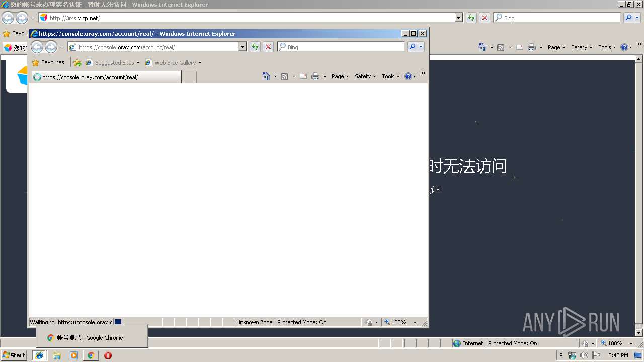The image size is (644, 362).
Task: Open Safety menu in front window
Action: coord(365,76)
